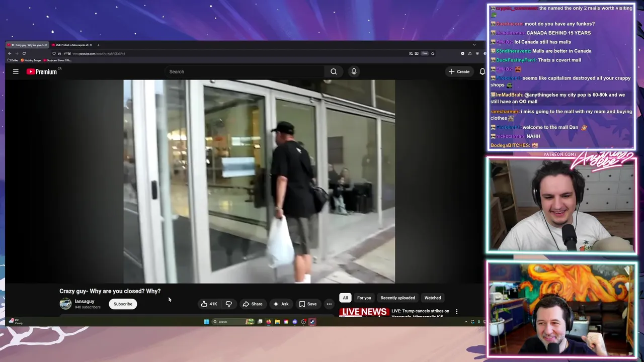Dislike the video with thumbs down
This screenshot has height=362, width=644.
pyautogui.click(x=228, y=304)
